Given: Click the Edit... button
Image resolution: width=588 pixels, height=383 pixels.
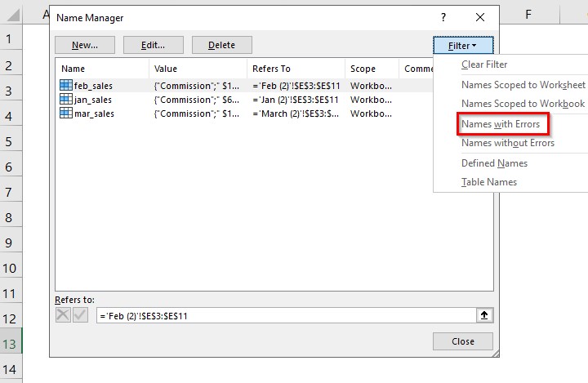Looking at the screenshot, I should coord(153,45).
